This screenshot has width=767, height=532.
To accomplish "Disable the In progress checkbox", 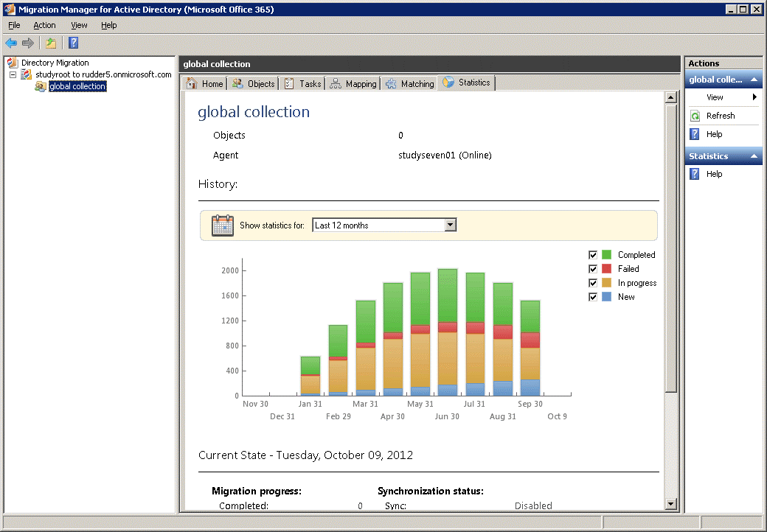I will tap(593, 283).
